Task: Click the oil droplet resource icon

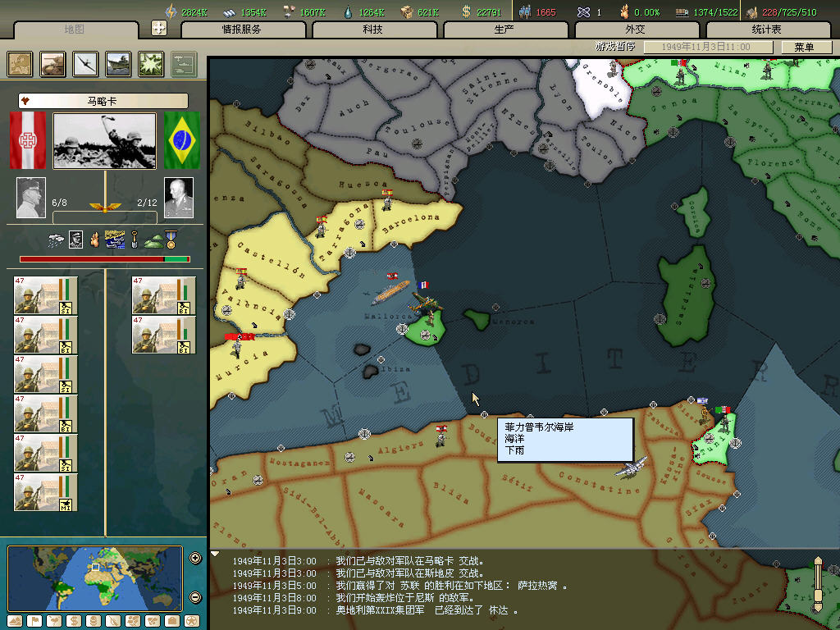Action: click(348, 11)
